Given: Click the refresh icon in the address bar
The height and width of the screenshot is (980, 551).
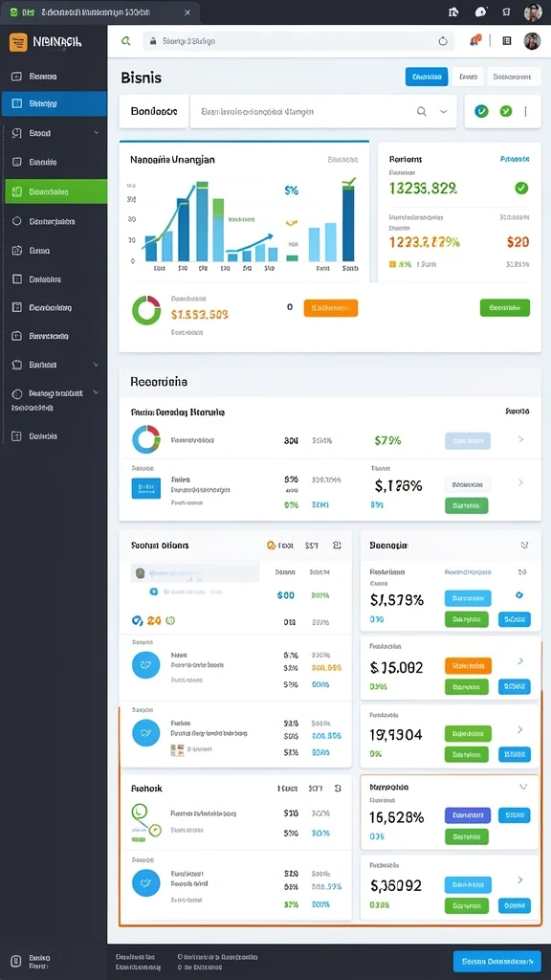Looking at the screenshot, I should 443,41.
